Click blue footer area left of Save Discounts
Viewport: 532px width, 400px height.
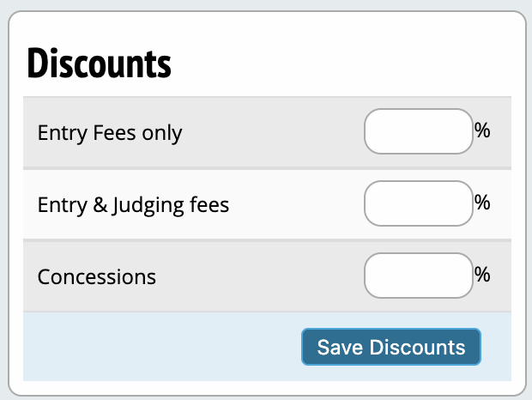[x=154, y=347]
